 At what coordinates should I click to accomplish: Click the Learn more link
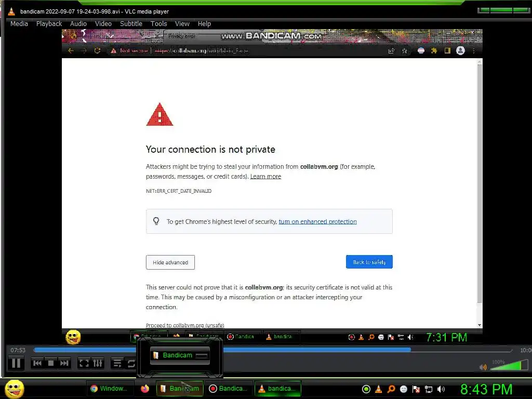pyautogui.click(x=265, y=177)
